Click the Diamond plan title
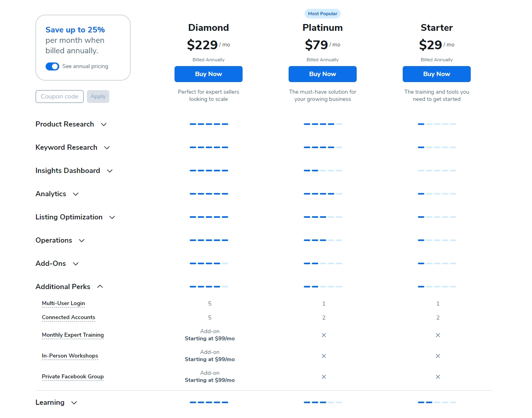 [x=209, y=28]
